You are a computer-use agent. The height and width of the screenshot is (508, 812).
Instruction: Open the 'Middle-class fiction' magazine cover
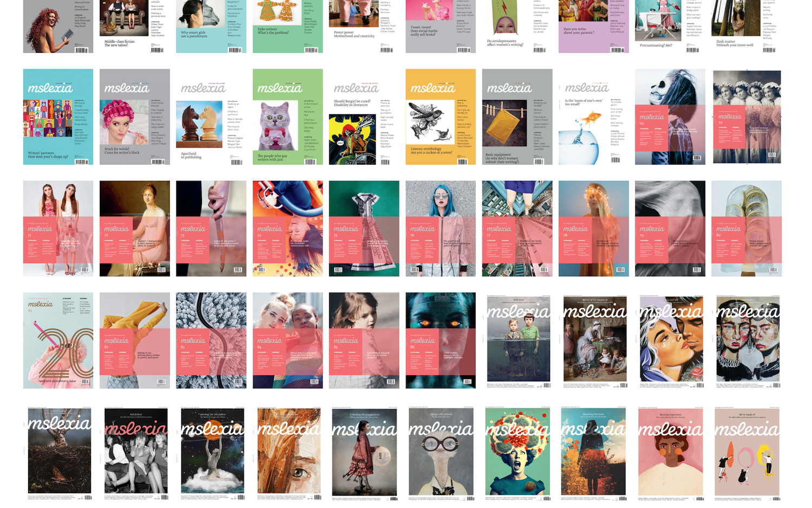(134, 26)
